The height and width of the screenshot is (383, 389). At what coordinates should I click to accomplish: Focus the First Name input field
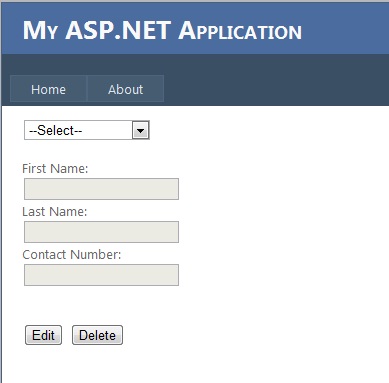click(x=101, y=189)
